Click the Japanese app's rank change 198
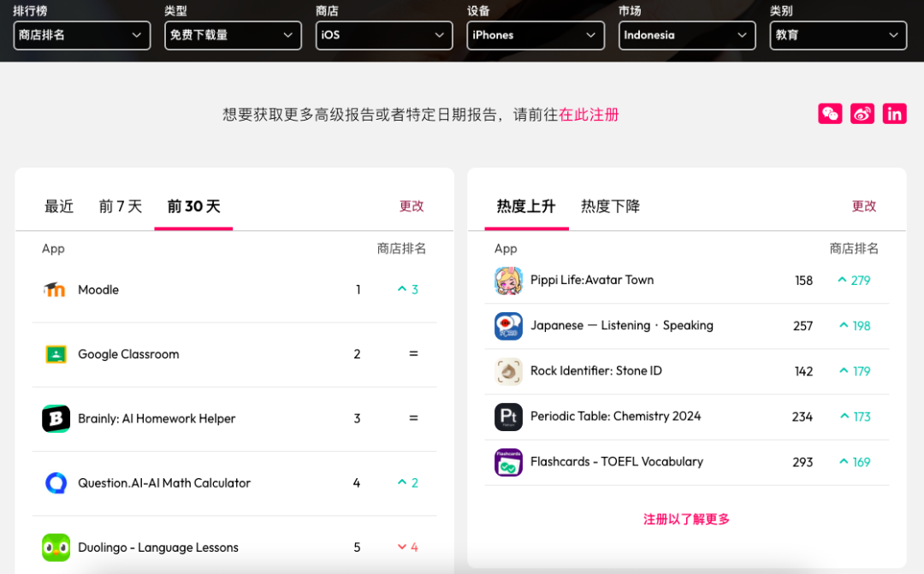This screenshot has height=574, width=924. tap(855, 326)
